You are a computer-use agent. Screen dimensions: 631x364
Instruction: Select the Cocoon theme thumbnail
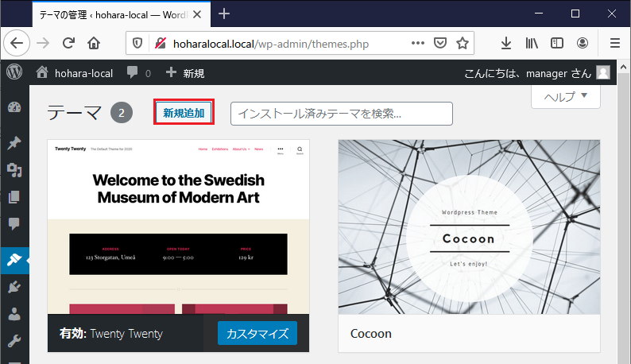click(x=469, y=227)
